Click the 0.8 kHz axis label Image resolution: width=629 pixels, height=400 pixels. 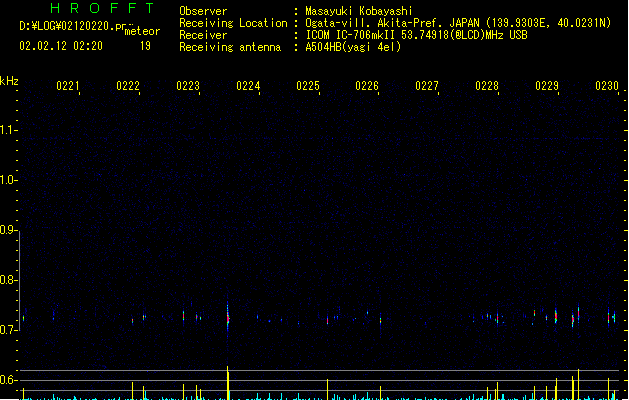[8, 280]
